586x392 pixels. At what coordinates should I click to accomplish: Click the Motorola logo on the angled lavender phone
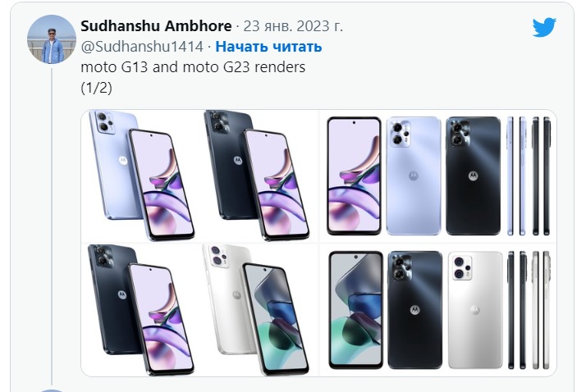tap(123, 160)
